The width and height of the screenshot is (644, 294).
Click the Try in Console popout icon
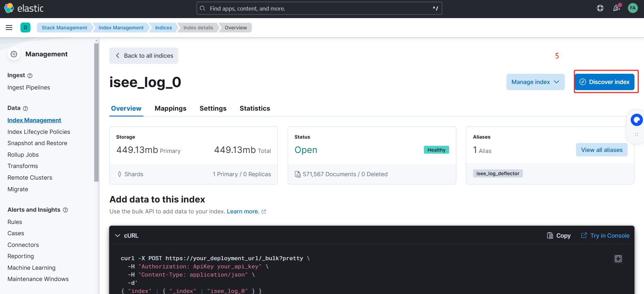click(584, 236)
